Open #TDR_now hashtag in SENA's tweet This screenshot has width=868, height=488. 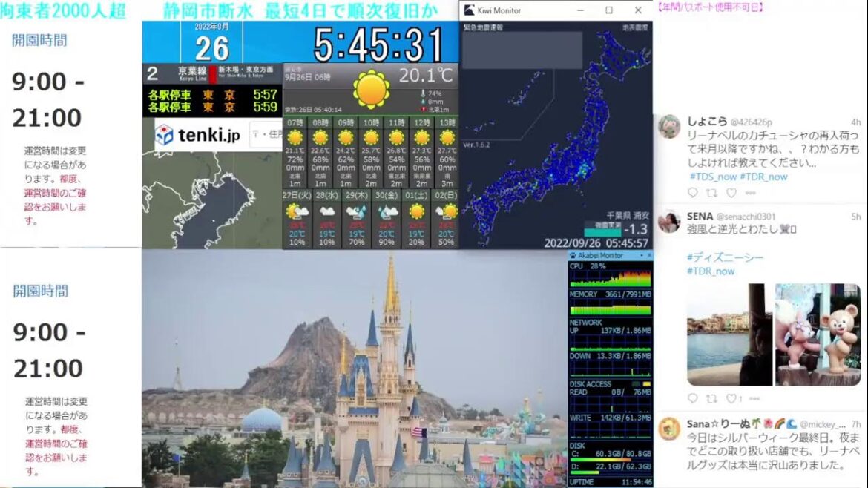pos(711,271)
